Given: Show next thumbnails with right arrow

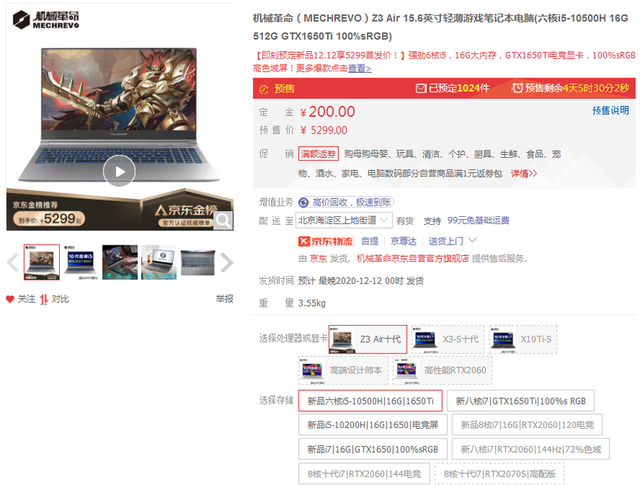Looking at the screenshot, I should tap(227, 263).
